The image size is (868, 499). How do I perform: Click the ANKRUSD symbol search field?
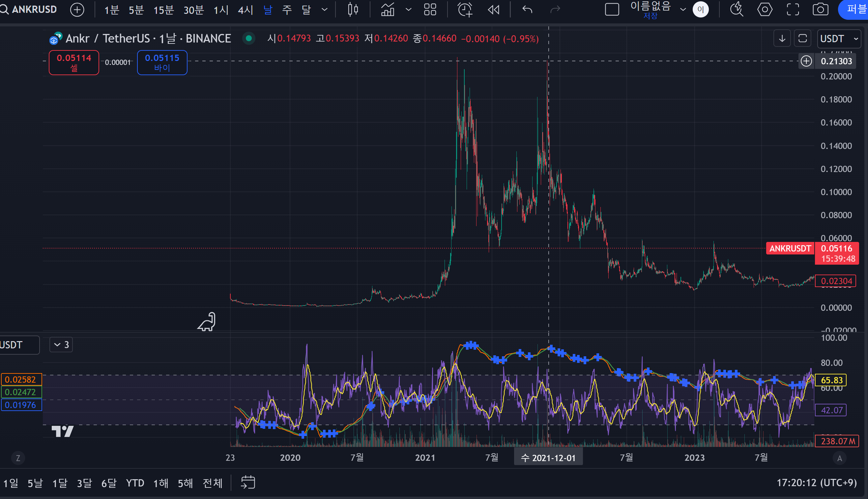click(34, 10)
